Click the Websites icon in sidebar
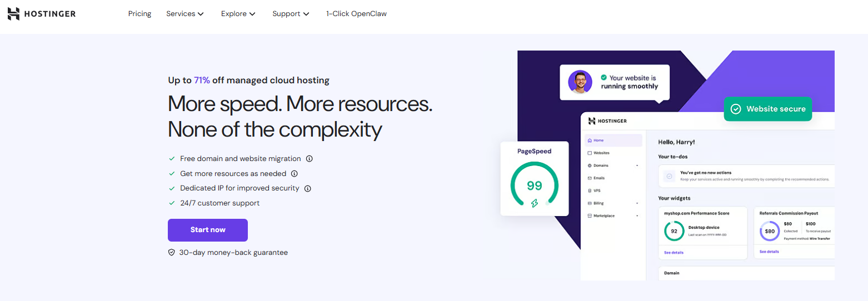 (590, 153)
